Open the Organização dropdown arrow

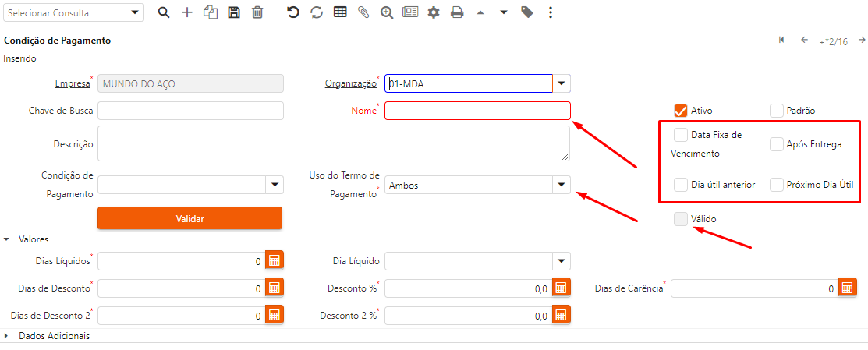(562, 83)
